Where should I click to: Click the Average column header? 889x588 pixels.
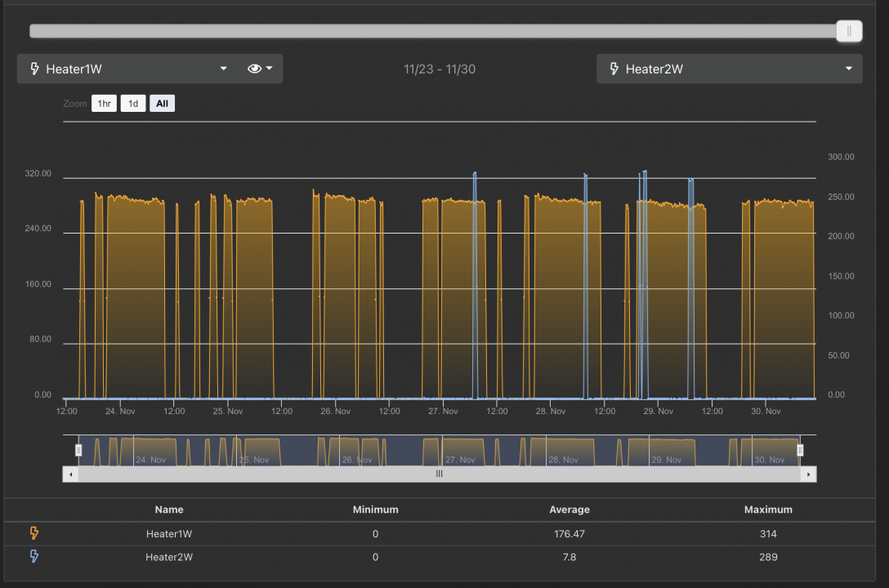[570, 510]
